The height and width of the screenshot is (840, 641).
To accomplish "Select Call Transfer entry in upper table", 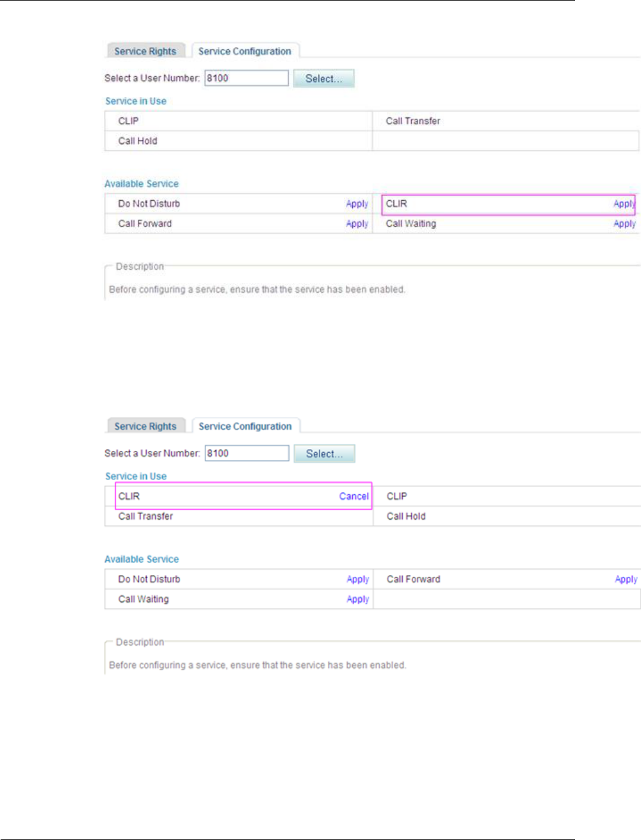I will click(413, 121).
